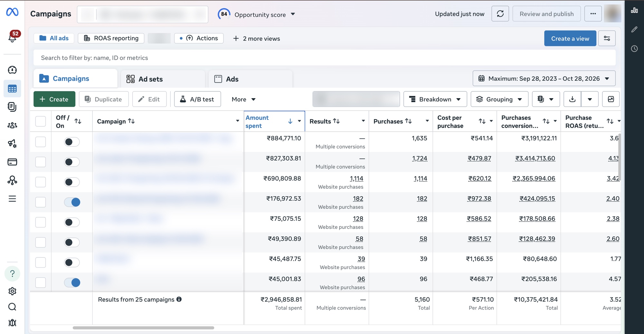This screenshot has height=334, width=644.
Task: Open the Meta logo home
Action: pyautogui.click(x=12, y=12)
